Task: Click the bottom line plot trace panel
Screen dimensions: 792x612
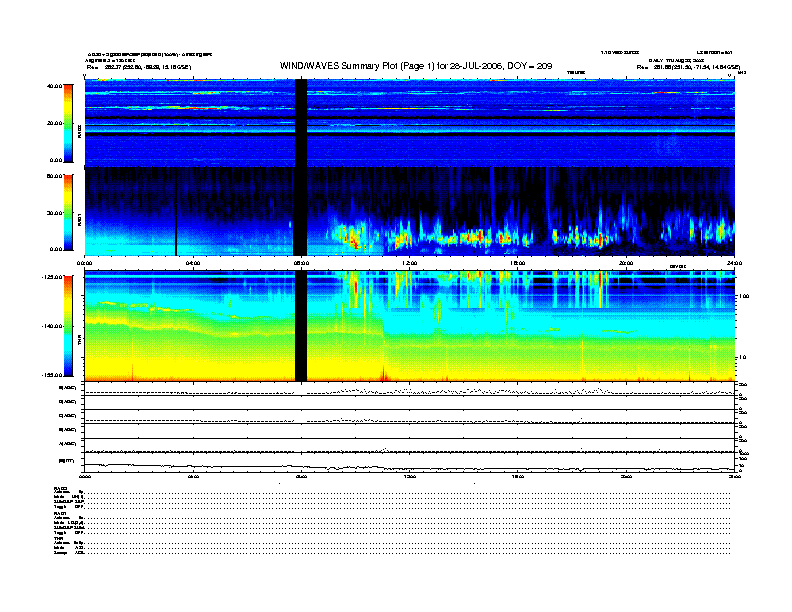Action: [410, 465]
